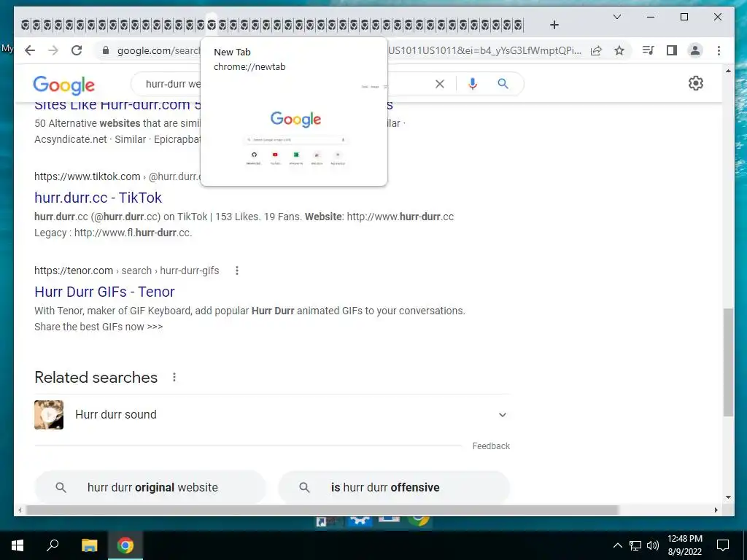
Task: Open the notification center icon
Action: coord(723,545)
